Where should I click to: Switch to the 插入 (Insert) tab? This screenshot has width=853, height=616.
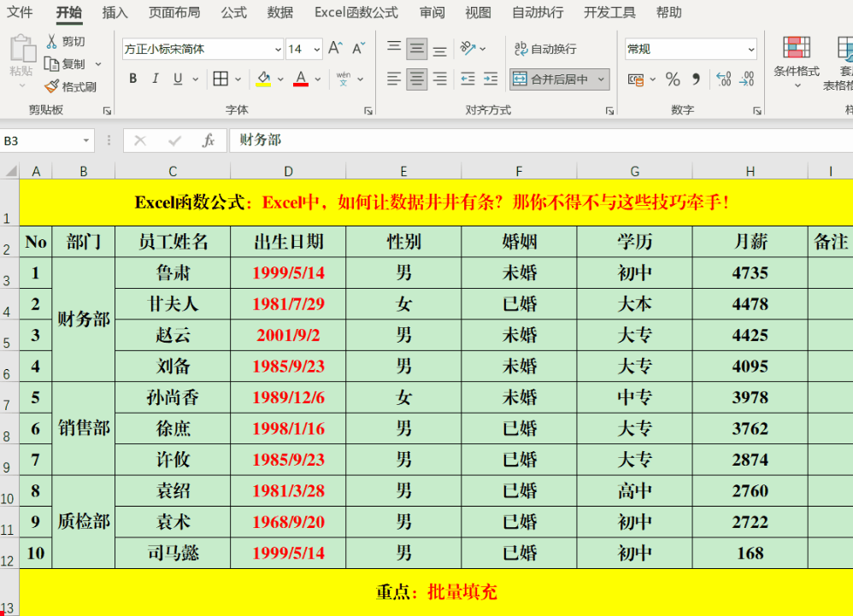click(115, 13)
